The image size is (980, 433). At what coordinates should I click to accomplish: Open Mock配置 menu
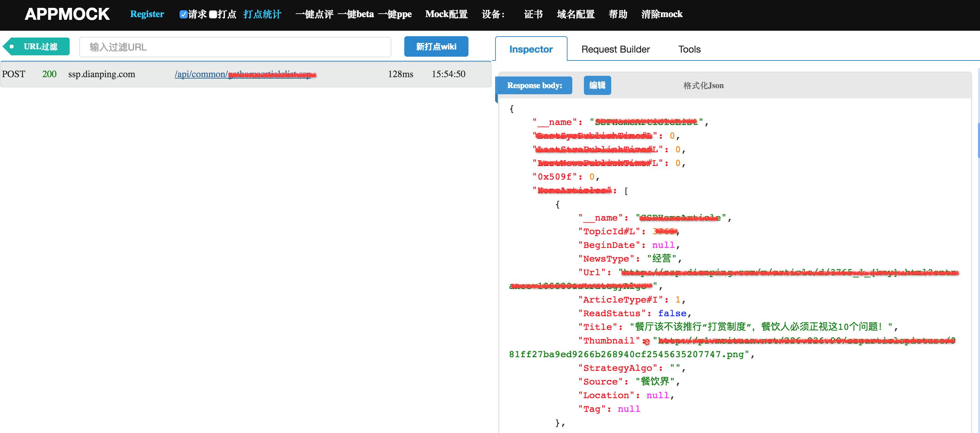point(446,14)
